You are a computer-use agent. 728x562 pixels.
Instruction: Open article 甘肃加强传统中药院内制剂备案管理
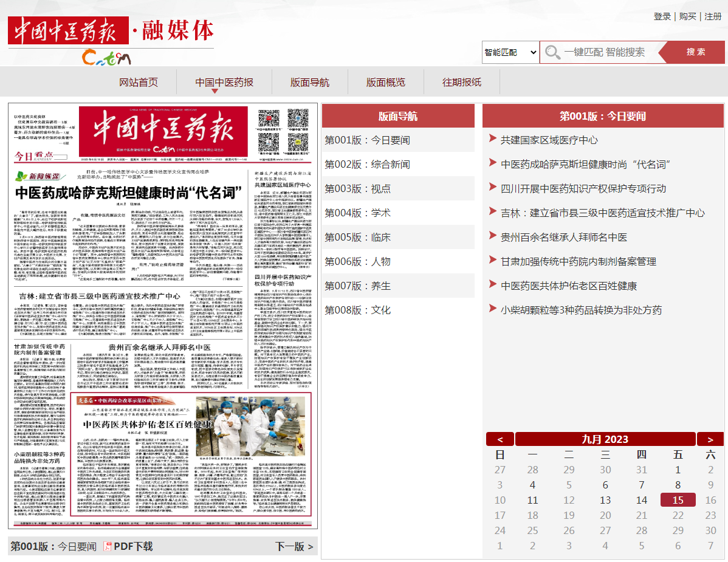[579, 262]
